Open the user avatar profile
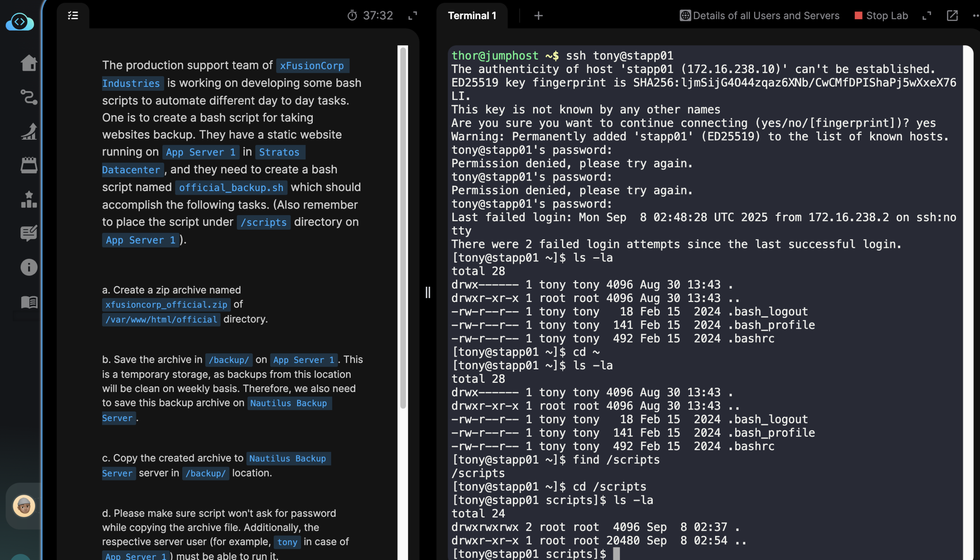Viewport: 980px width, 560px height. click(x=24, y=506)
